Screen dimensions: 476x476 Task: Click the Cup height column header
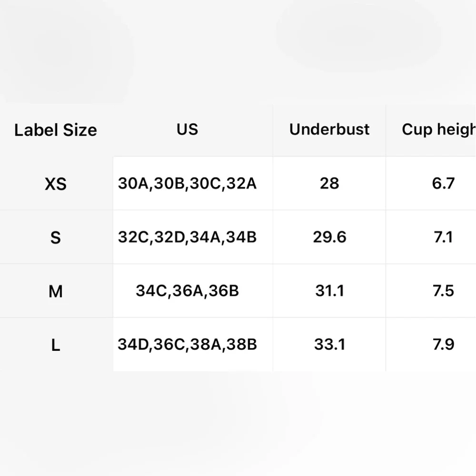coord(439,129)
